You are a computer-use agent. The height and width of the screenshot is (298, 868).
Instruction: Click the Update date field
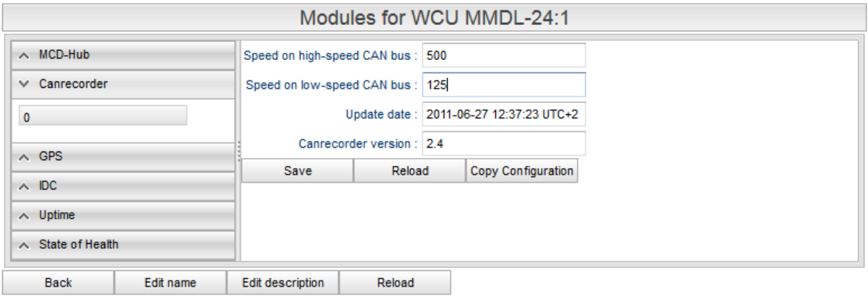point(504,114)
